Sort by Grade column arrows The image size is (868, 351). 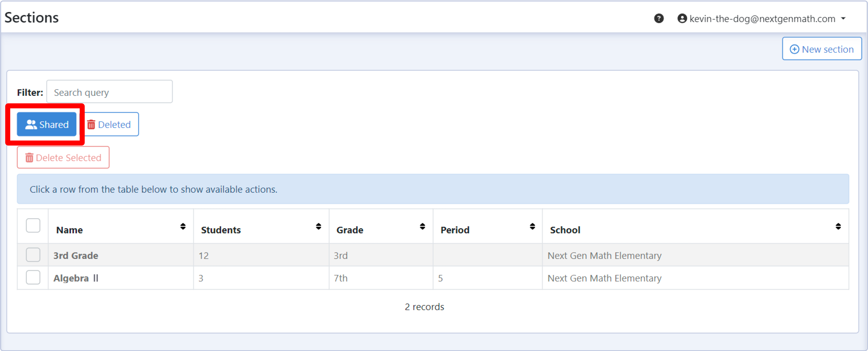[422, 226]
